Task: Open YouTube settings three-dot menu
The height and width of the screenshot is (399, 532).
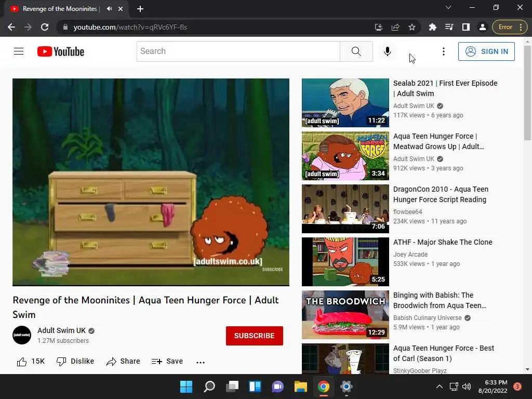Action: point(444,51)
